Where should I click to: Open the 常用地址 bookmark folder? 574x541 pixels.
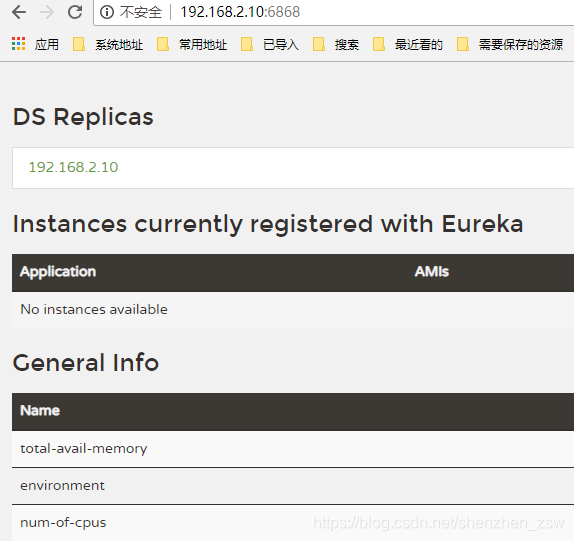coord(192,44)
